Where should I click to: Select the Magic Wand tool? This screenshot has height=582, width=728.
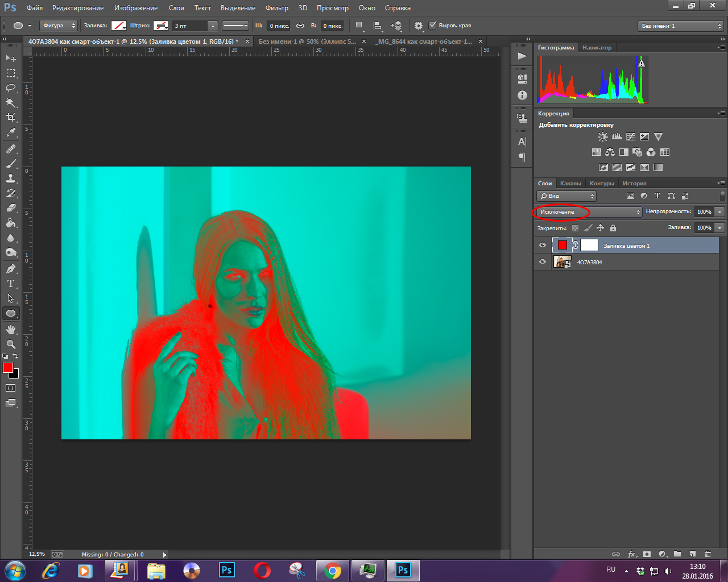click(11, 103)
